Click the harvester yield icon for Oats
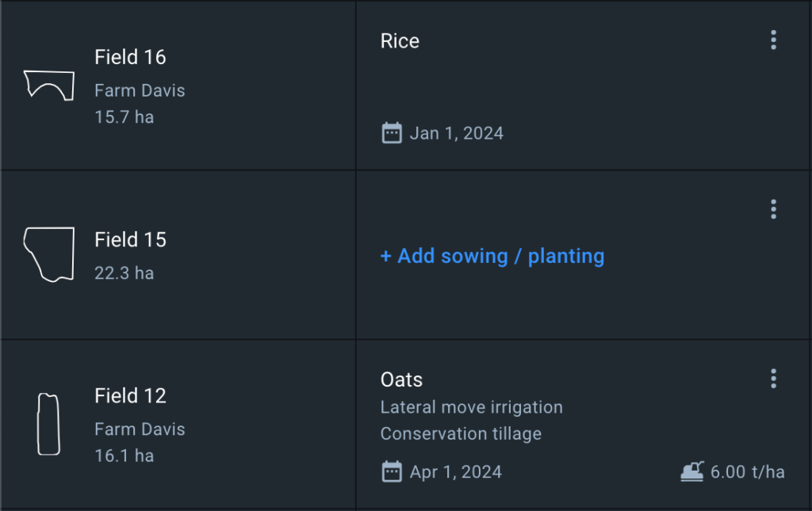The image size is (812, 511). pyautogui.click(x=691, y=472)
